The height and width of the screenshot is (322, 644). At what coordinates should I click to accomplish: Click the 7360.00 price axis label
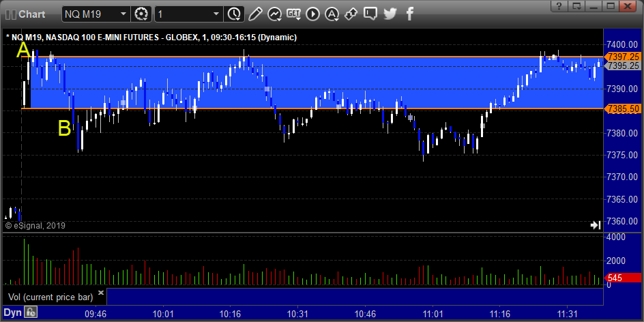(623, 221)
